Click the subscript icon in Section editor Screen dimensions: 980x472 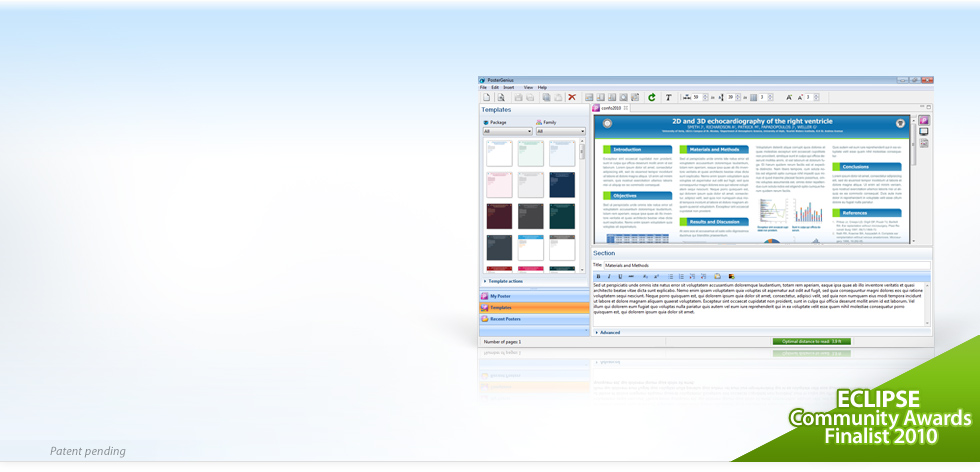tap(646, 276)
